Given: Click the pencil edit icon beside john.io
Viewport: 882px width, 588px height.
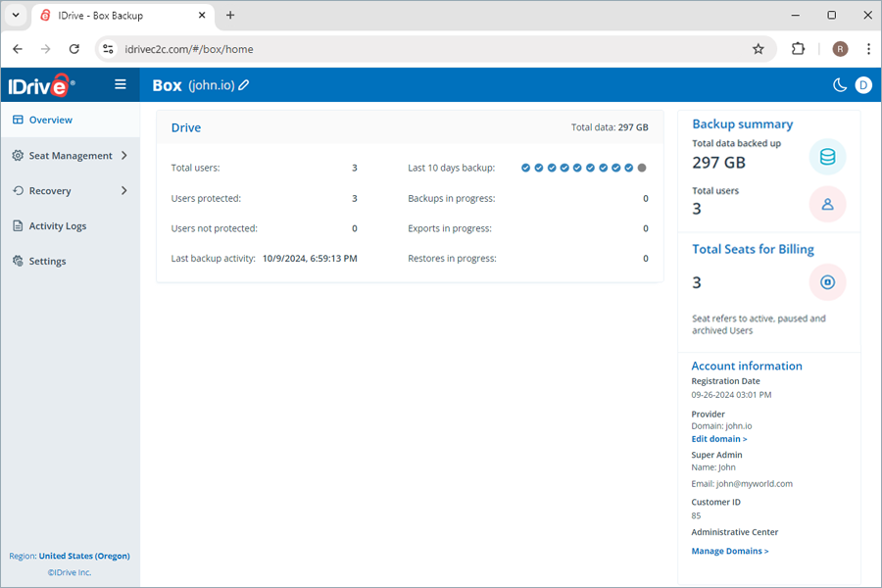Looking at the screenshot, I should point(244,85).
